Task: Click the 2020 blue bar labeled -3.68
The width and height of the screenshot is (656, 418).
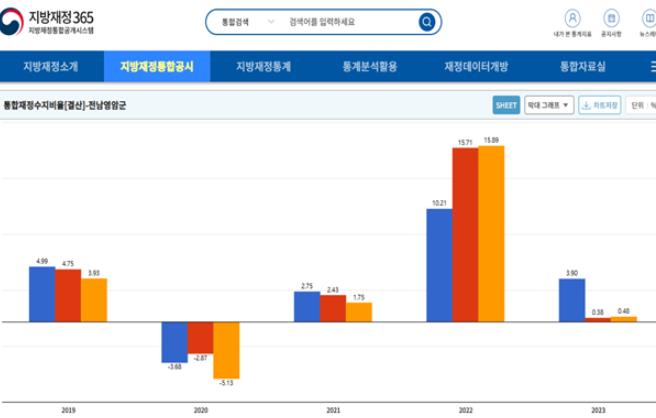Action: pos(174,342)
